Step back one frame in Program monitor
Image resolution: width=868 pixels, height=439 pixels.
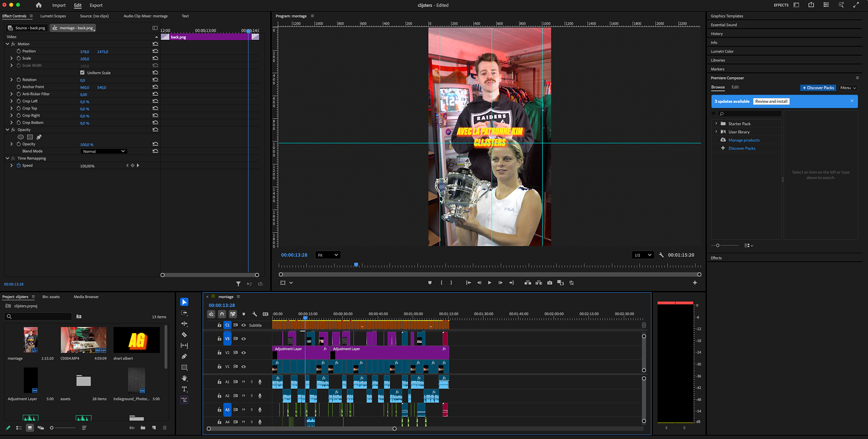479,283
